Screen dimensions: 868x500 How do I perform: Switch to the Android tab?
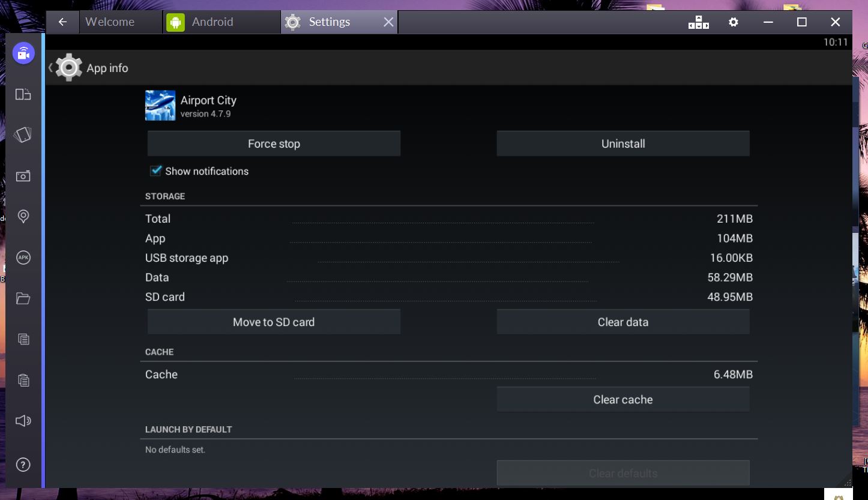point(222,22)
